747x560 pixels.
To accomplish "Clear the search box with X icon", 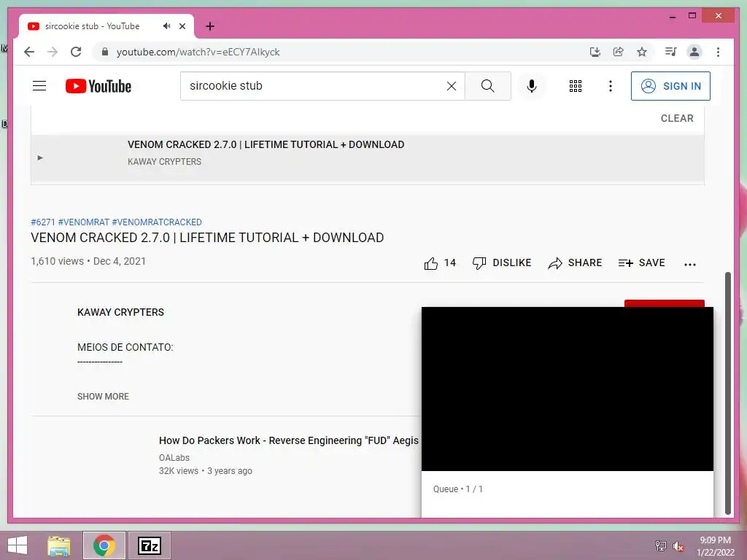I will [451, 86].
